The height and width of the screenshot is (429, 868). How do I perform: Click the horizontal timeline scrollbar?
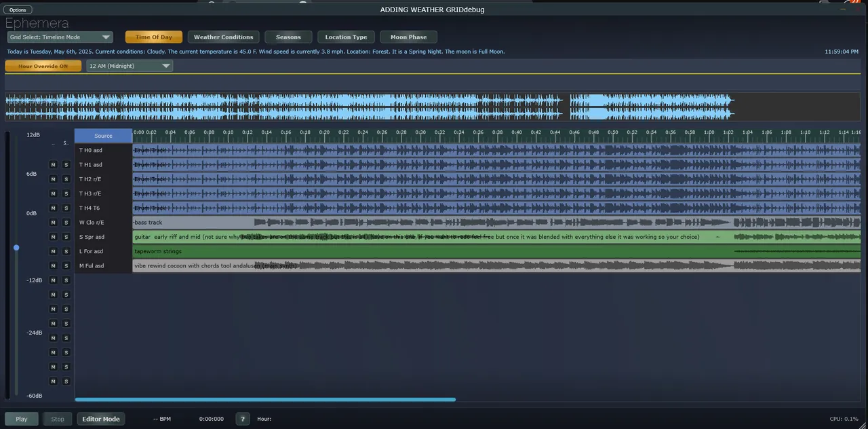(x=265, y=400)
